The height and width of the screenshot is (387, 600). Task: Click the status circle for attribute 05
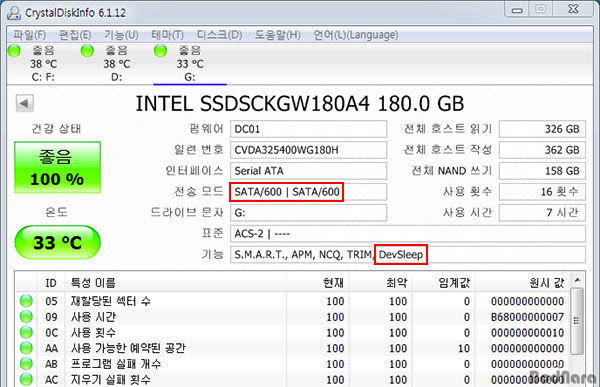26,301
